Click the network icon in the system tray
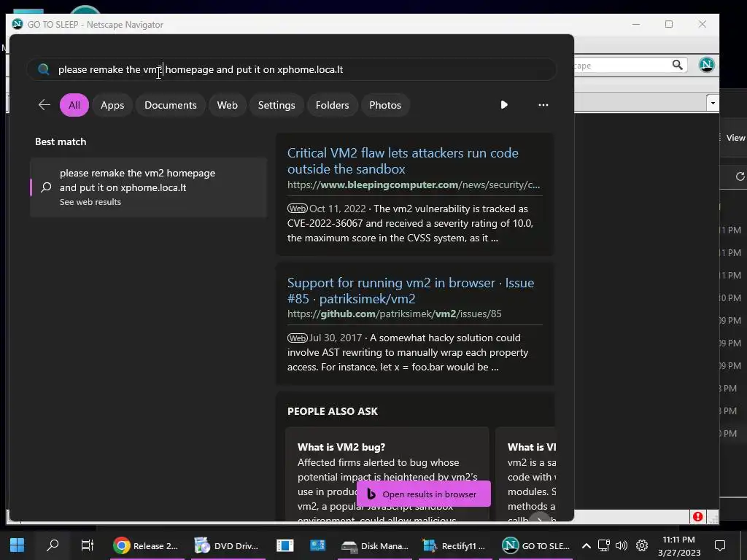Screen dimensions: 747x560 [x=603, y=545]
